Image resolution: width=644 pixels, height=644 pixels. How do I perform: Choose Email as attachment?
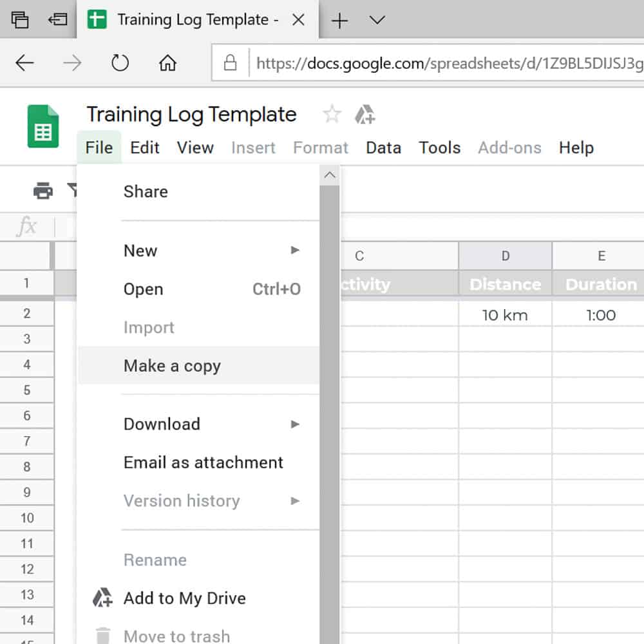pyautogui.click(x=198, y=462)
